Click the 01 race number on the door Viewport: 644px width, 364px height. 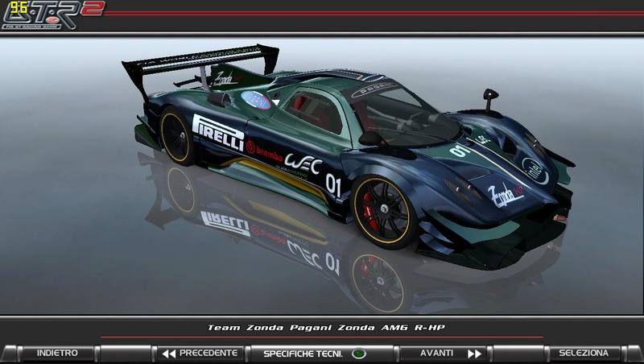click(x=333, y=184)
